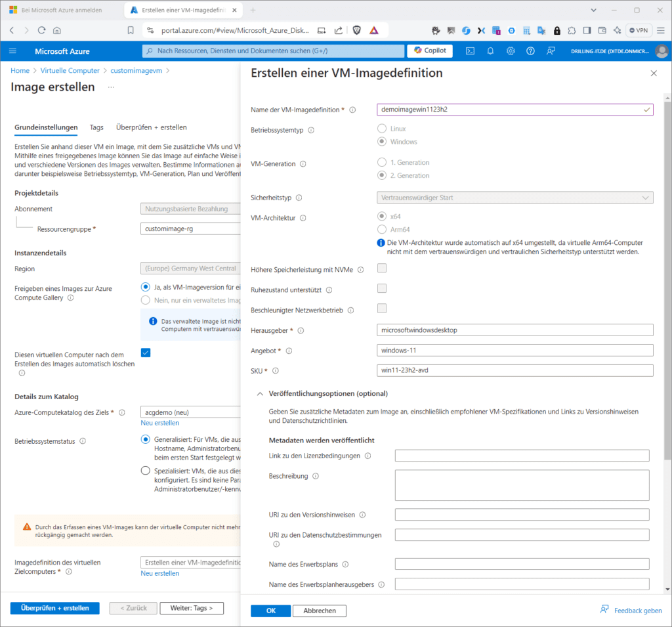
Task: Show info for Betriebssystemtyp
Action: coord(311,130)
